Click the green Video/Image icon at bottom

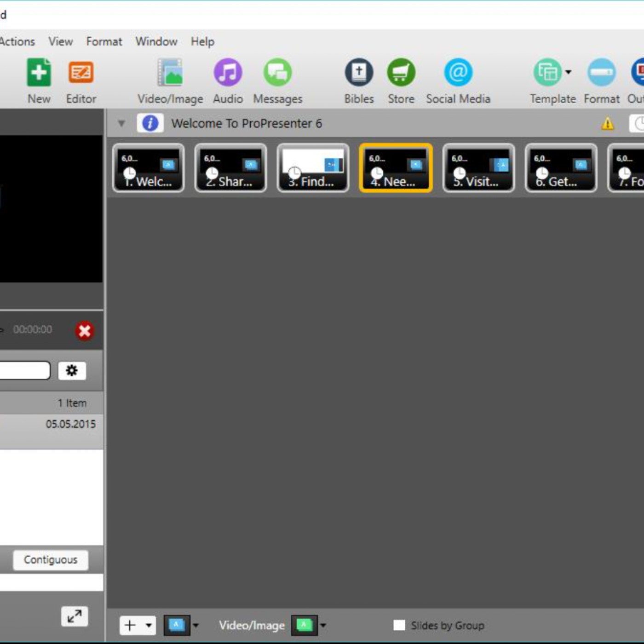(x=304, y=626)
